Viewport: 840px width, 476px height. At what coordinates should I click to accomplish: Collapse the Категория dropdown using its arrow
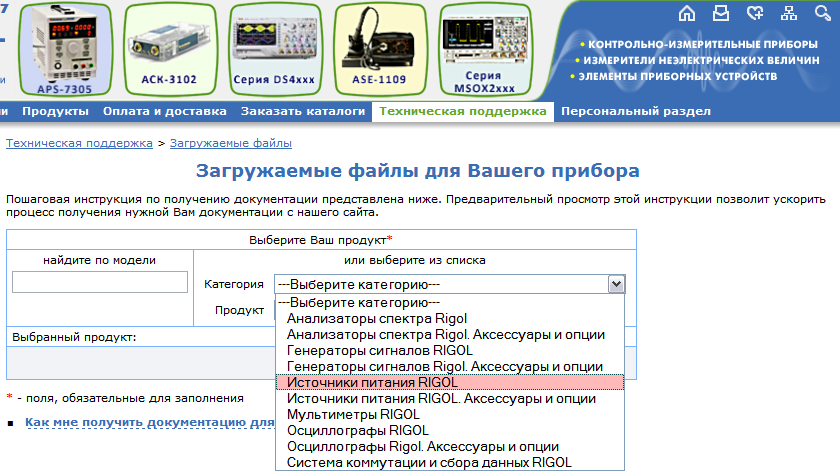(616, 284)
